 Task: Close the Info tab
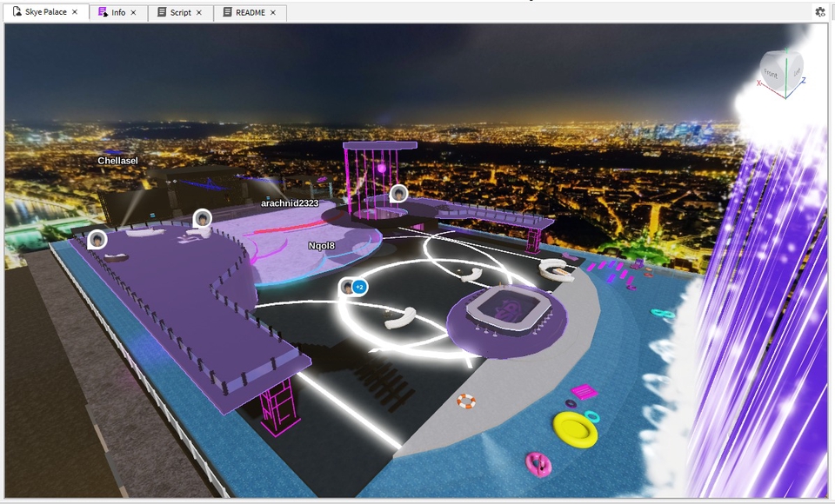[x=133, y=13]
